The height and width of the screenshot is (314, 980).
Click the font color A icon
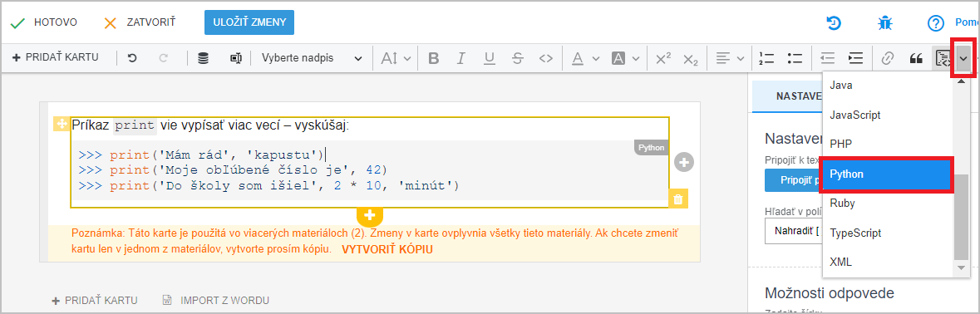coord(578,58)
